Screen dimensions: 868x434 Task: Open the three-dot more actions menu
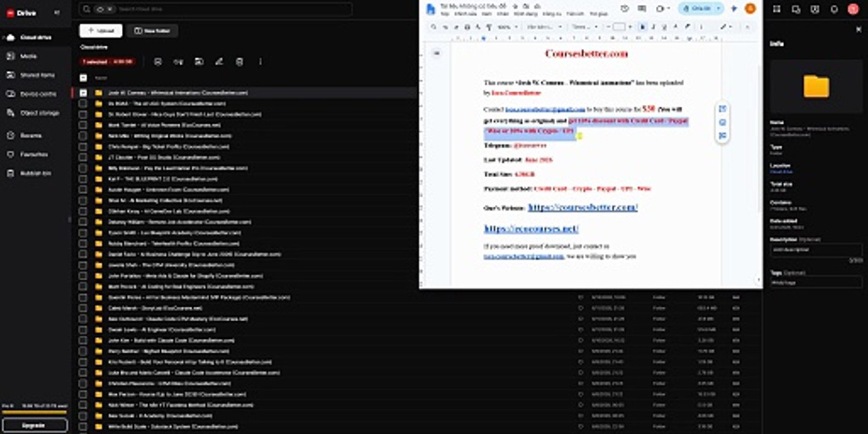point(260,61)
